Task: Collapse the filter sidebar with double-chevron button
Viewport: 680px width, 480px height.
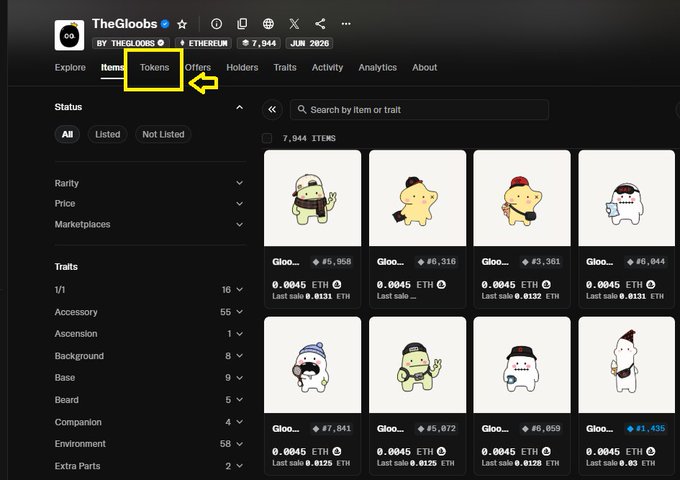Action: click(272, 110)
